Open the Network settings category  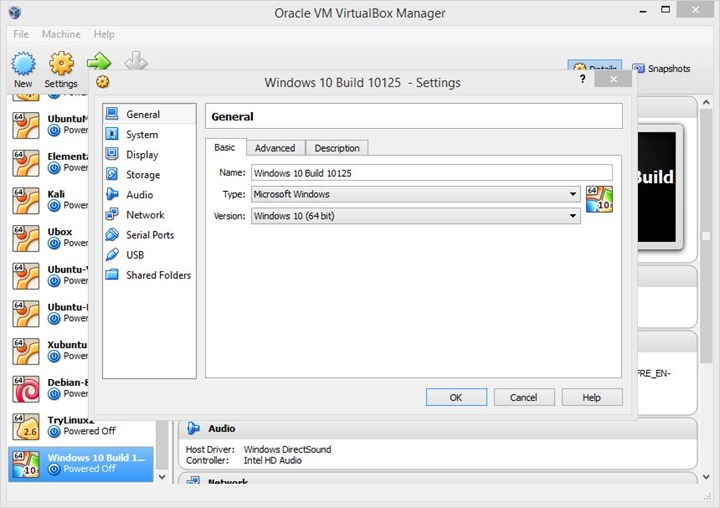(x=149, y=214)
